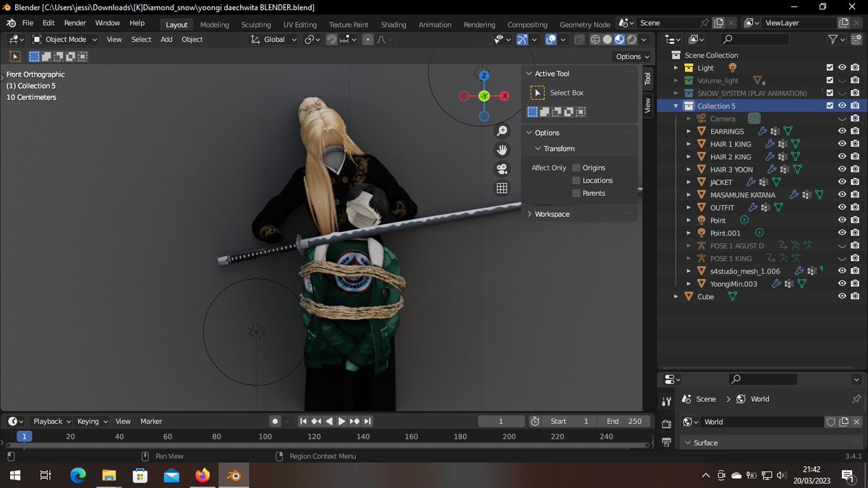Expand the Light collection
Image resolution: width=868 pixels, height=488 pixels.
(676, 68)
